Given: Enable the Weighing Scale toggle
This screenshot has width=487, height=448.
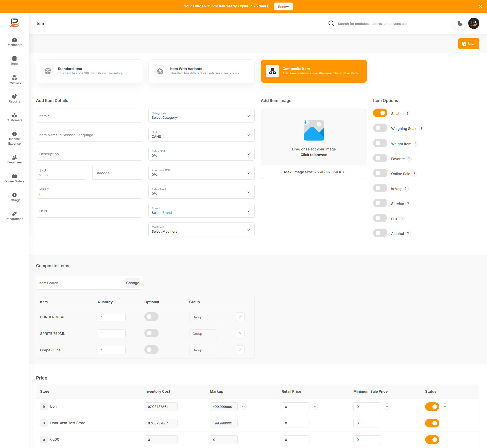Looking at the screenshot, I should tap(380, 128).
